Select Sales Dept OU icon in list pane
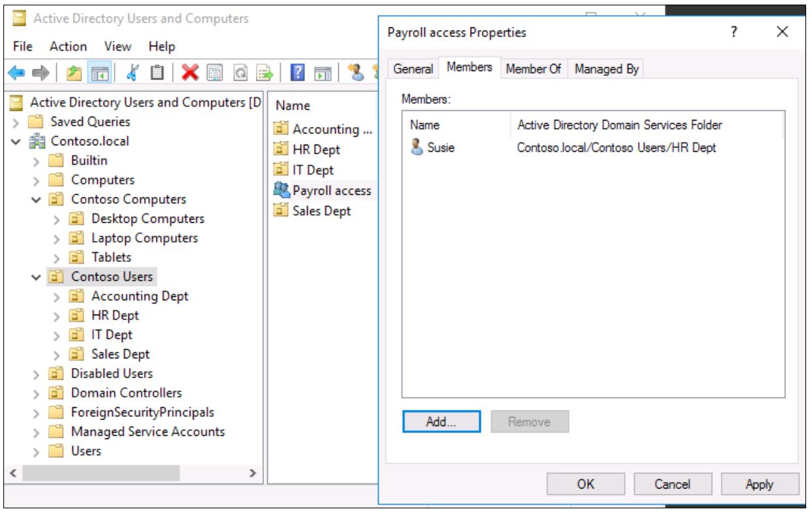The image size is (812, 512). tap(282, 210)
